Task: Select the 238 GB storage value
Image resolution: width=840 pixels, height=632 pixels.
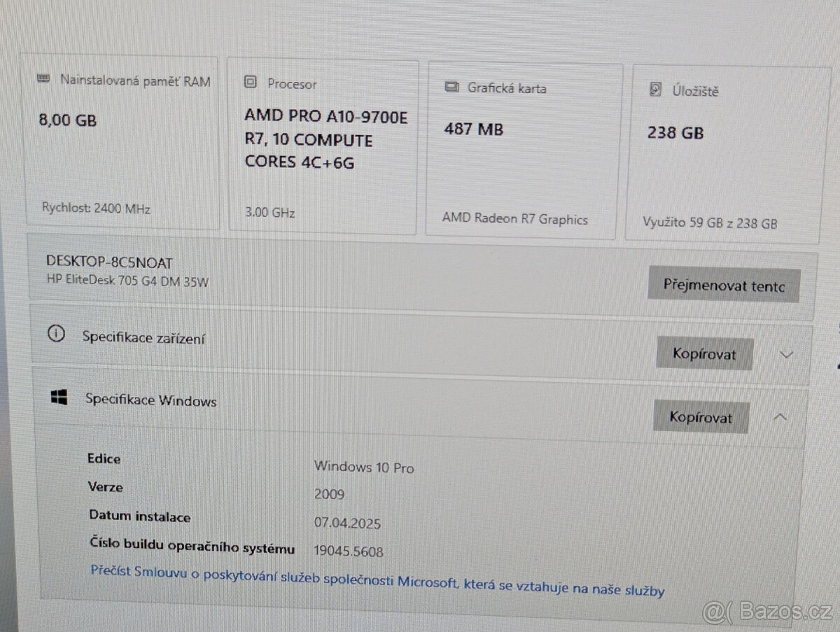Action: coord(675,132)
